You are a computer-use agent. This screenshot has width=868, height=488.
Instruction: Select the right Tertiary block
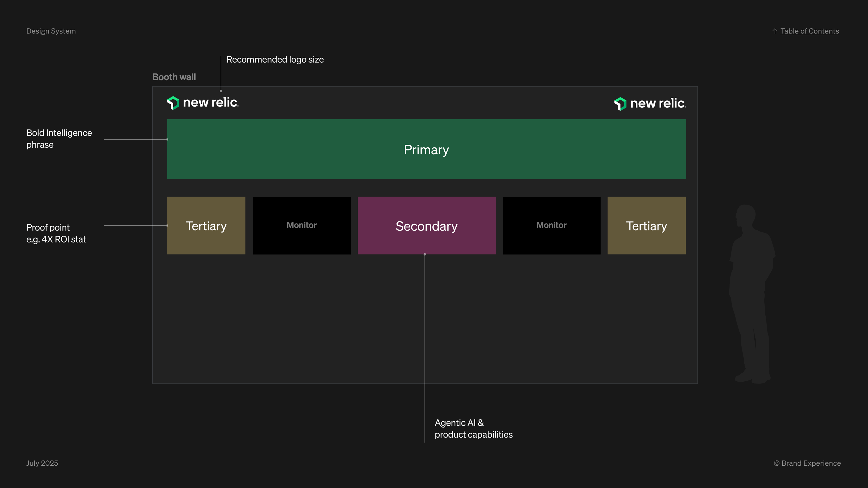646,226
